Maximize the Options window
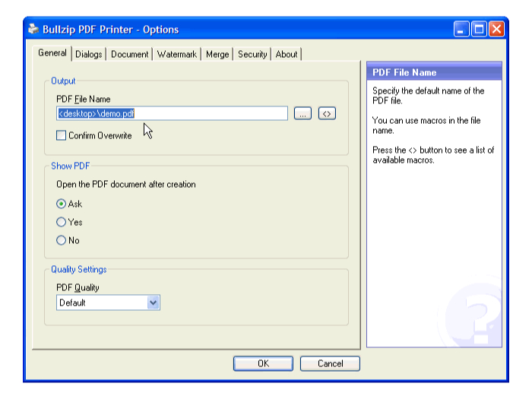532x399 pixels. 479,29
